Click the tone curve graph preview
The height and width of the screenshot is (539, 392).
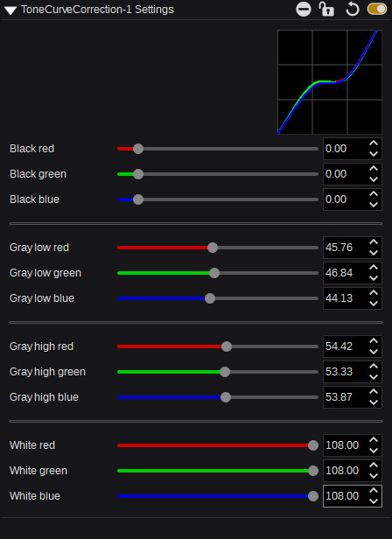[329, 82]
